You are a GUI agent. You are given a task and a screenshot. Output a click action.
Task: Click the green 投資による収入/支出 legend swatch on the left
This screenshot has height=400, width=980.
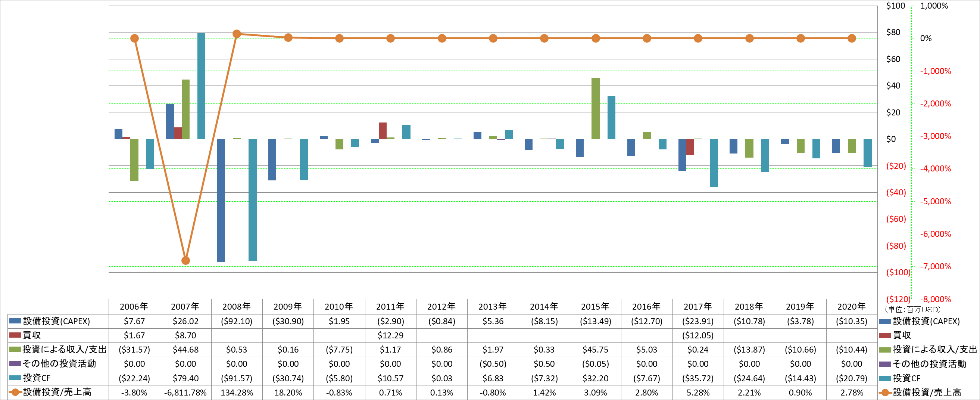tap(15, 349)
